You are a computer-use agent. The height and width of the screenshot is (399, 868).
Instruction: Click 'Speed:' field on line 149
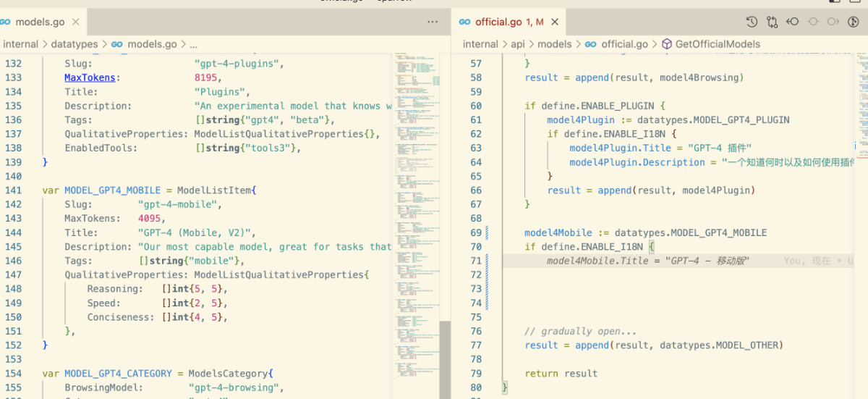pos(104,303)
